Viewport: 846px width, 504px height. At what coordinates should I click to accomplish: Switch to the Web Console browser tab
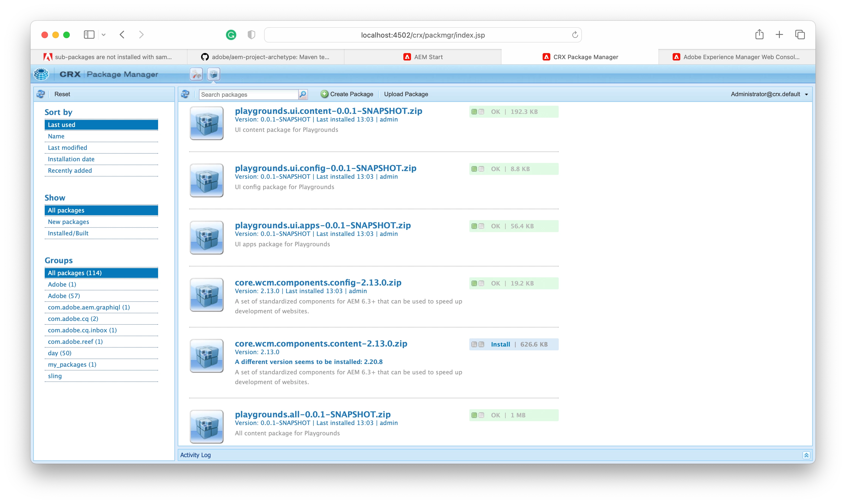click(x=736, y=57)
